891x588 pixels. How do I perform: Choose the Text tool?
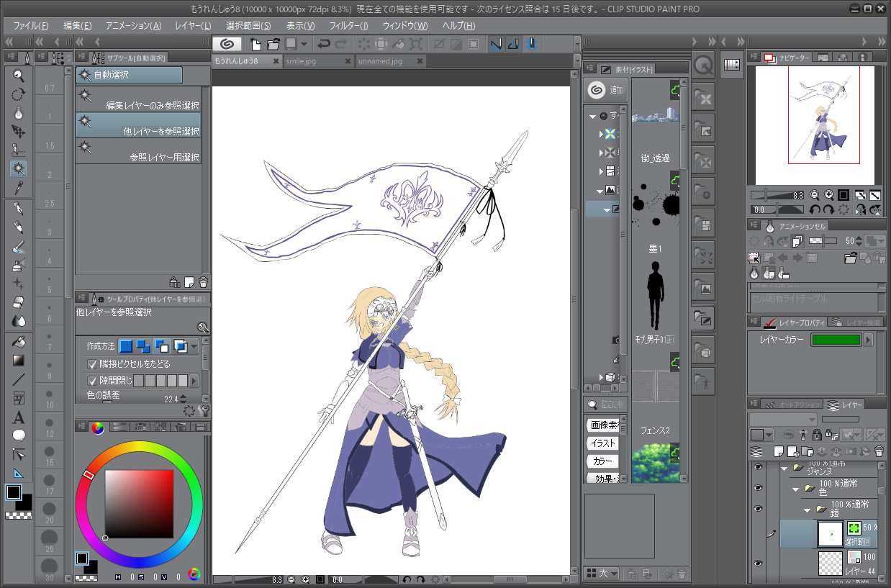point(19,417)
